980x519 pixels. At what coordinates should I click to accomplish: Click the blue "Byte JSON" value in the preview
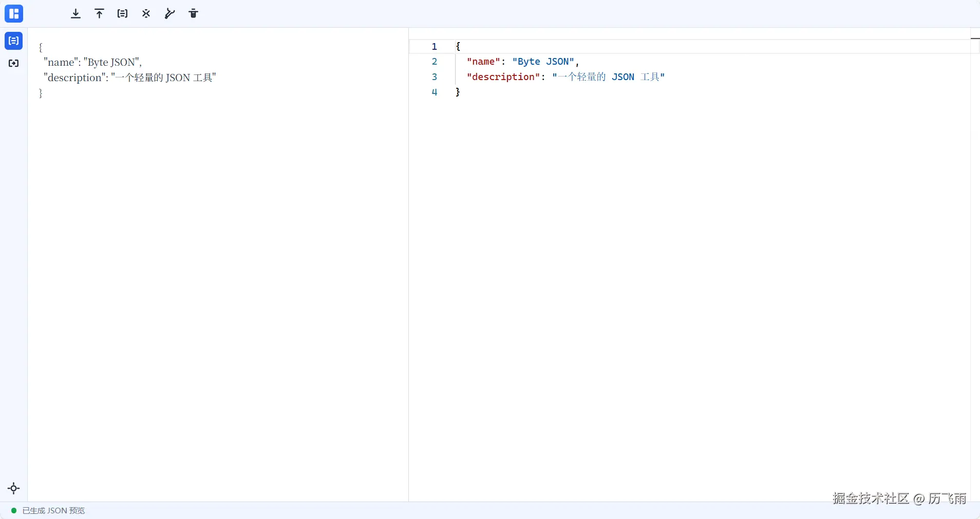pos(543,62)
